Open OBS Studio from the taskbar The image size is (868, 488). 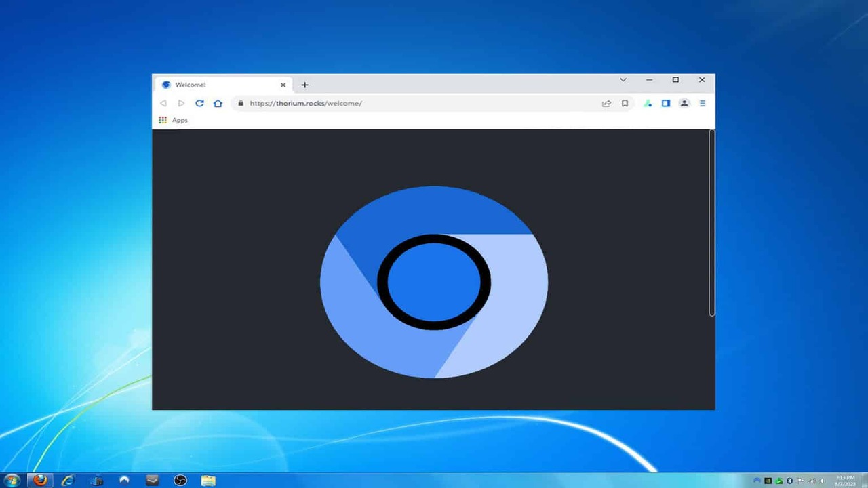(180, 480)
